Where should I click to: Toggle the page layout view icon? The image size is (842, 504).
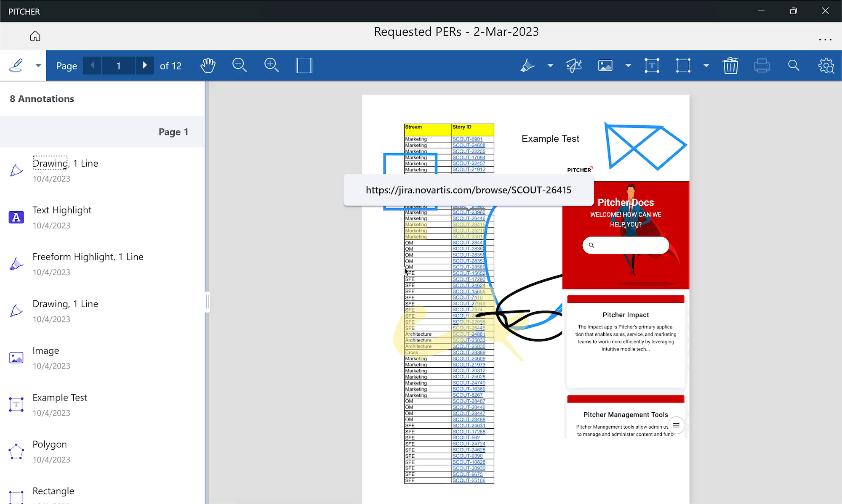(304, 66)
